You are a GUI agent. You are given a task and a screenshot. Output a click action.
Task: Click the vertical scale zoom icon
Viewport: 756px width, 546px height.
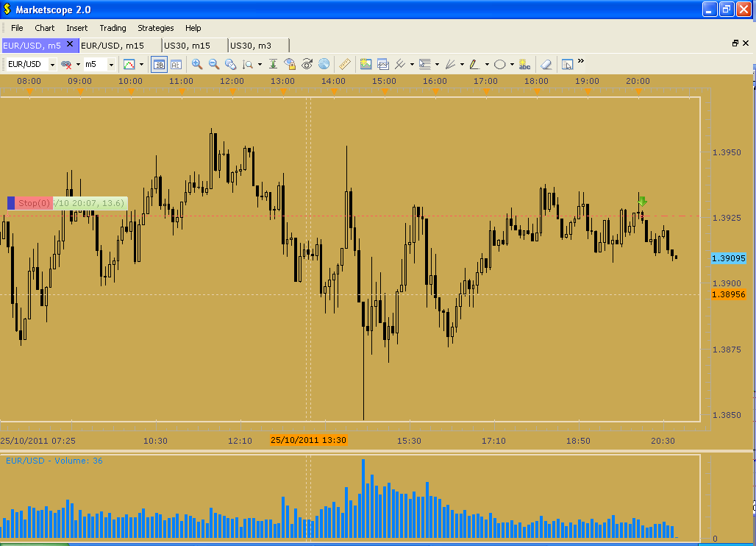click(x=248, y=64)
